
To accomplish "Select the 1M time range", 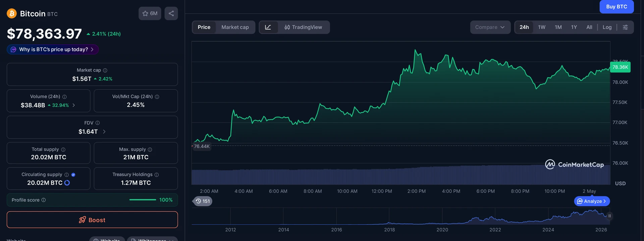I will point(558,27).
